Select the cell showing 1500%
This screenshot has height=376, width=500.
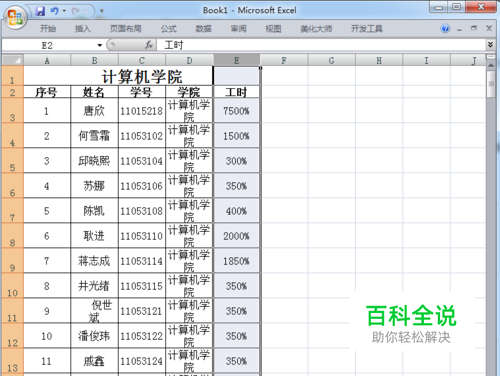(236, 136)
